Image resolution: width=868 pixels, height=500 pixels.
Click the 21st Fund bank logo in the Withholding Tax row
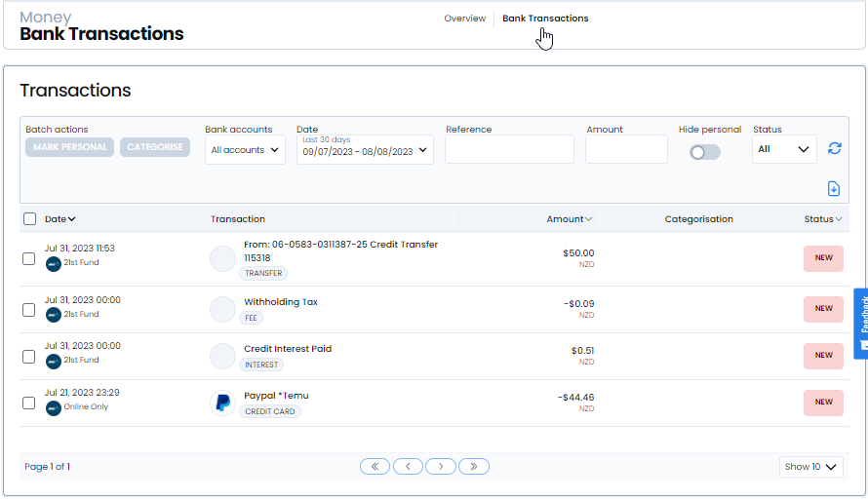tap(53, 315)
